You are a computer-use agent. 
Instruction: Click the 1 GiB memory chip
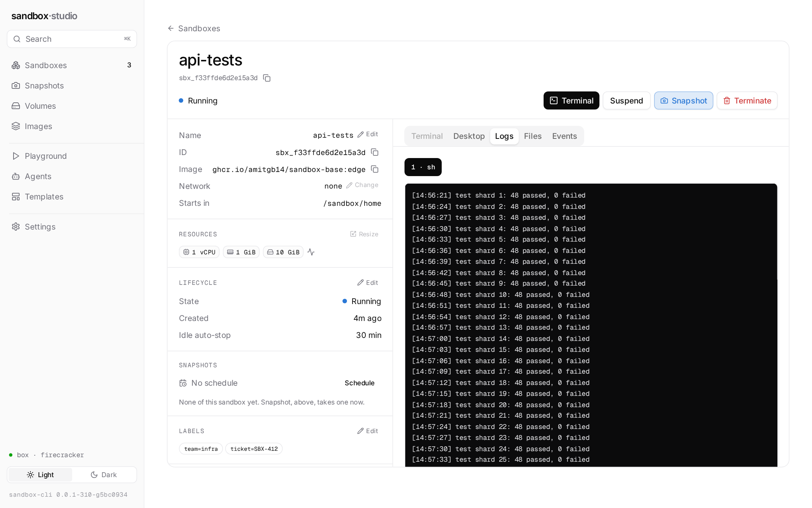click(241, 252)
